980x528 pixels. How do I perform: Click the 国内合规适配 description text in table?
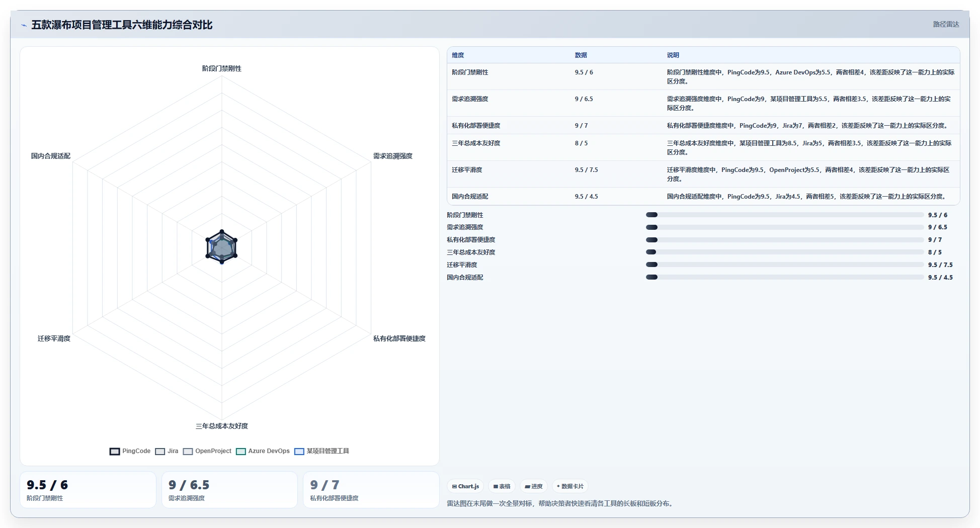(x=808, y=197)
